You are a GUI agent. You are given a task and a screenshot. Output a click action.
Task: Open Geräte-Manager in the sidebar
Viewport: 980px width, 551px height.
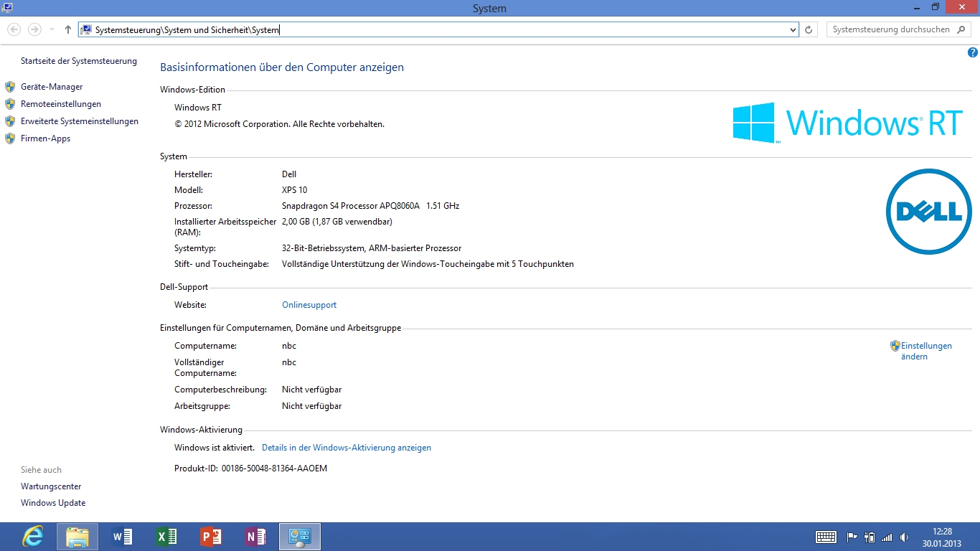[52, 87]
